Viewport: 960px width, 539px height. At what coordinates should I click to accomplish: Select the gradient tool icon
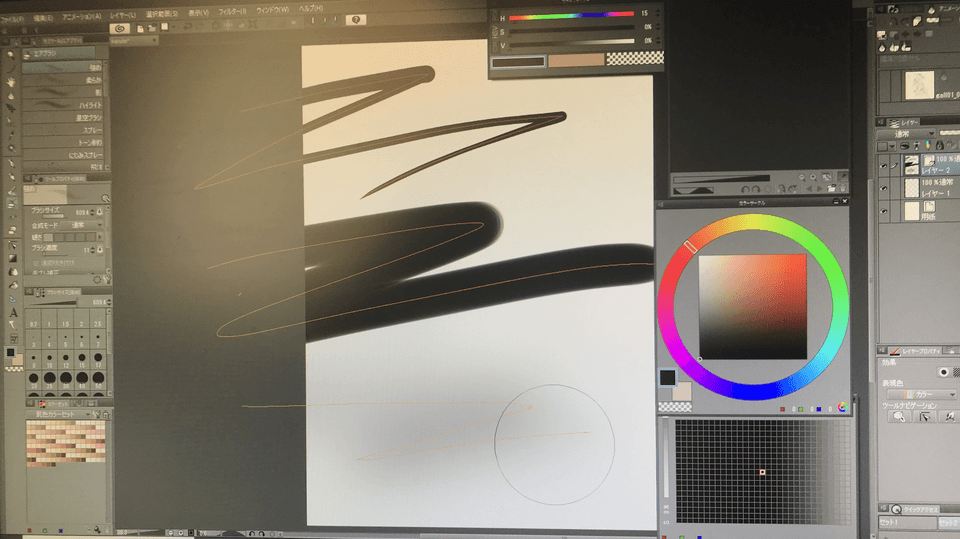[13, 258]
